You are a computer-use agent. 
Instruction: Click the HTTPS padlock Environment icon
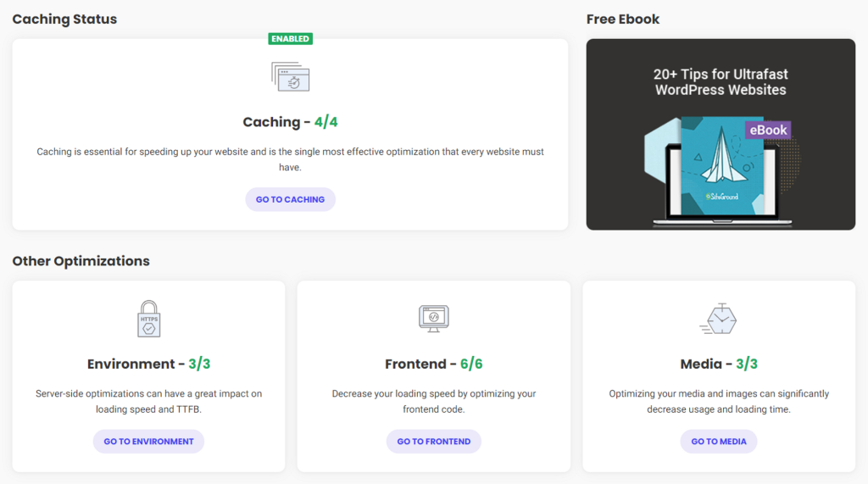[149, 319]
